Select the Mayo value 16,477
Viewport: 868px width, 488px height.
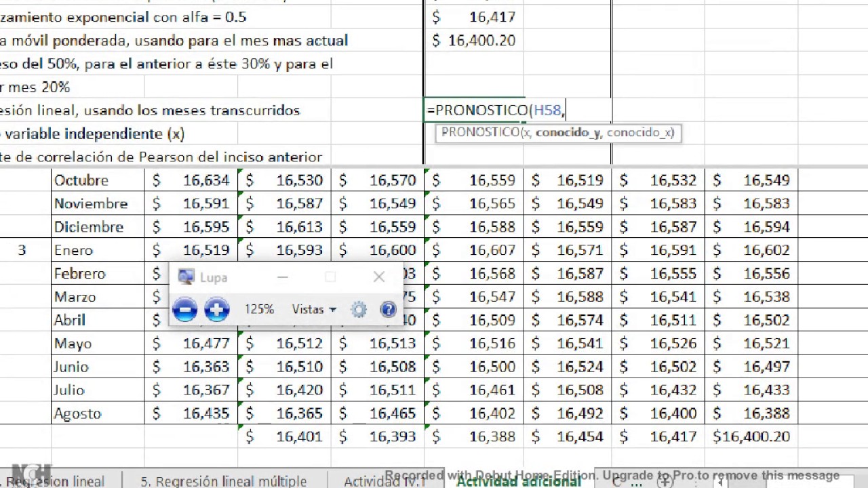tap(191, 344)
